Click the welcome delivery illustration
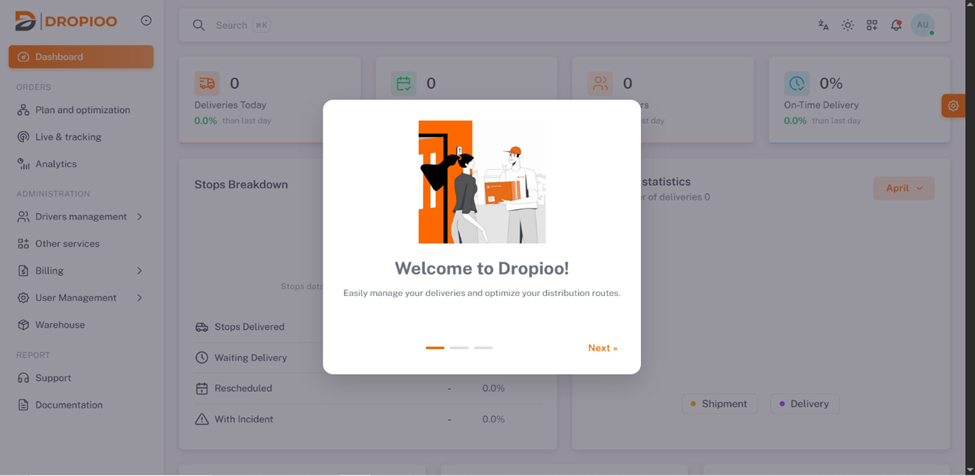This screenshot has width=975, height=476. pos(482,182)
